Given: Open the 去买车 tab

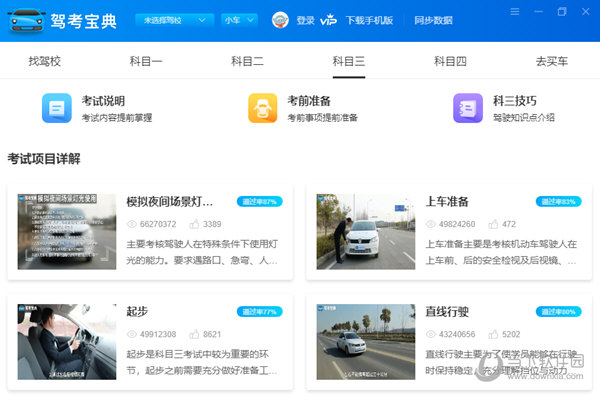Looking at the screenshot, I should click(552, 61).
